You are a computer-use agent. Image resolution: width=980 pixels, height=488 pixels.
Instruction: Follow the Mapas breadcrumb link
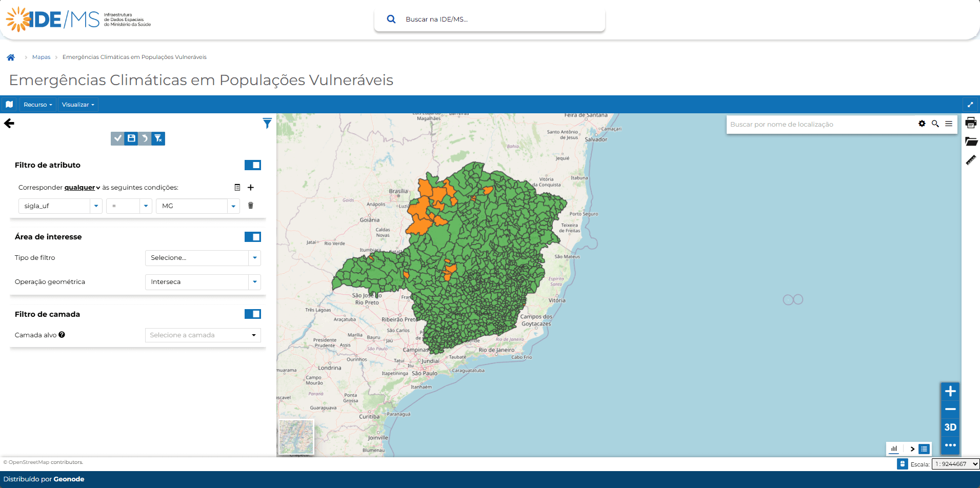[41, 57]
